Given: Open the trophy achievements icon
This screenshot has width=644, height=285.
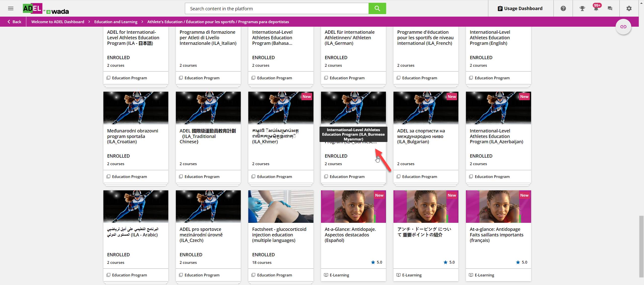Looking at the screenshot, I should 582,9.
